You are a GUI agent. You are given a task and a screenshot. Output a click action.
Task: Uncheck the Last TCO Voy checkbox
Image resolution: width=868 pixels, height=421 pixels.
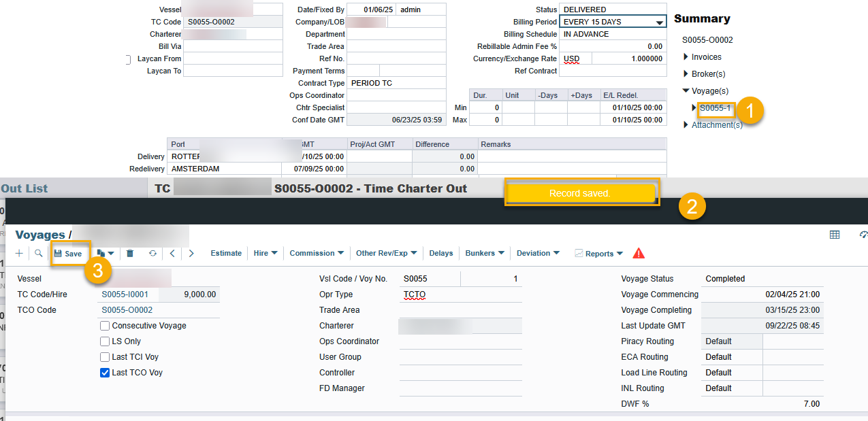105,373
